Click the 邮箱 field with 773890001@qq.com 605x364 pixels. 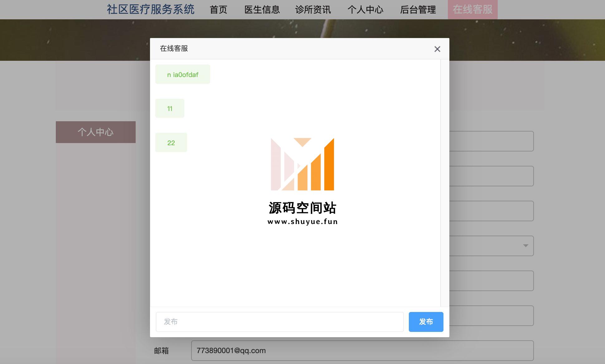point(362,351)
